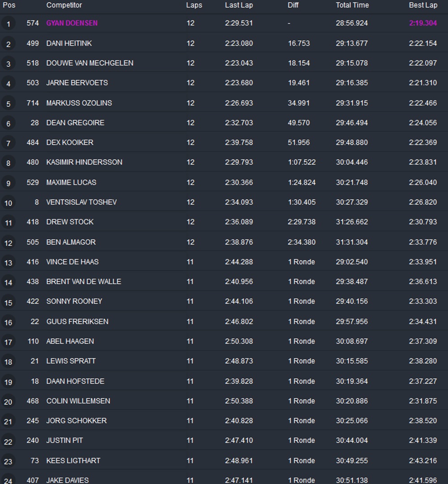
Task: Sort by the Competitor column header
Action: [x=64, y=5]
